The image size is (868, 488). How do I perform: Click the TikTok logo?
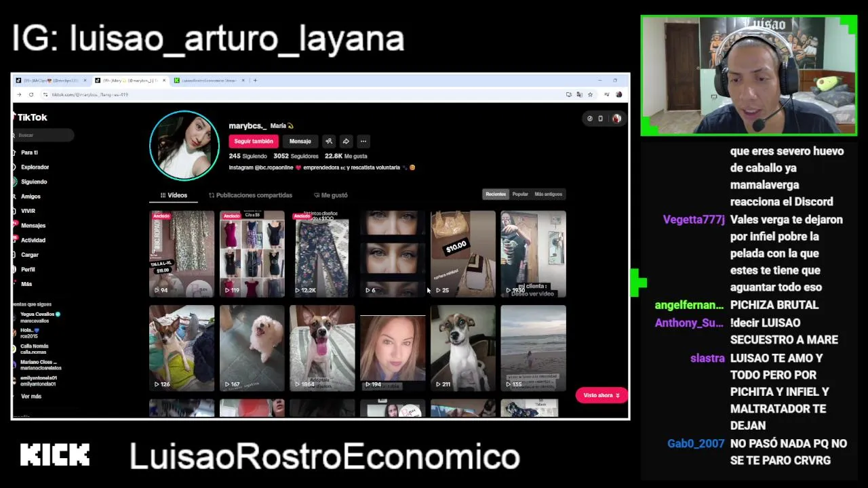click(29, 117)
